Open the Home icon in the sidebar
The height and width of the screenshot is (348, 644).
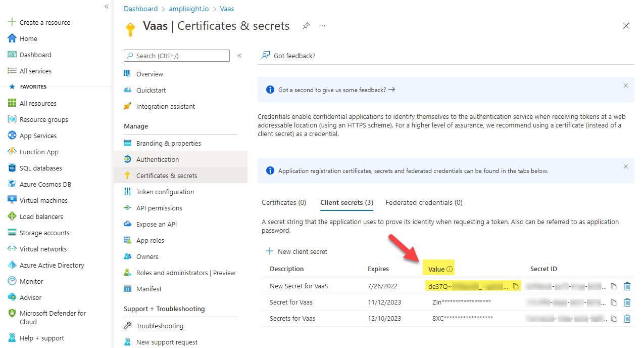12,38
